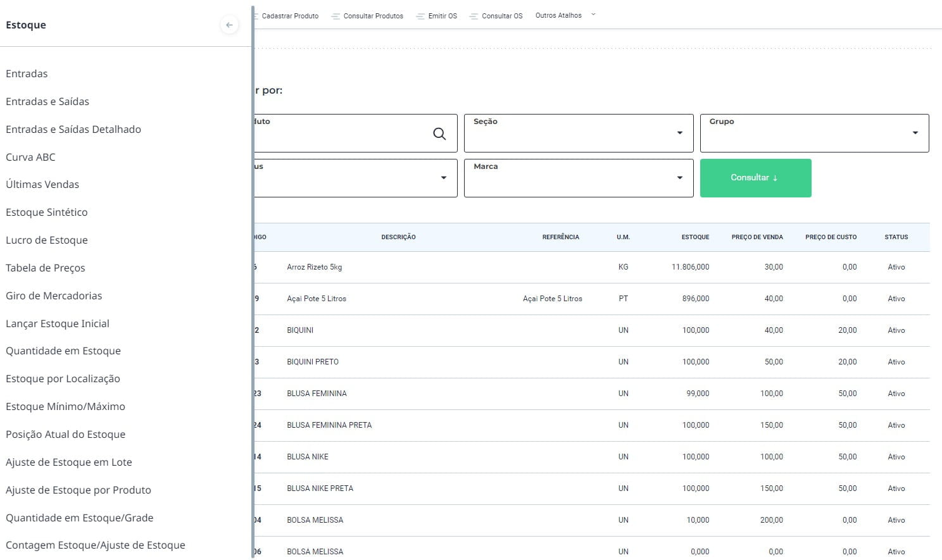
Task: Select the BLUSA FEMININA PRETA row
Action: pyautogui.click(x=329, y=425)
